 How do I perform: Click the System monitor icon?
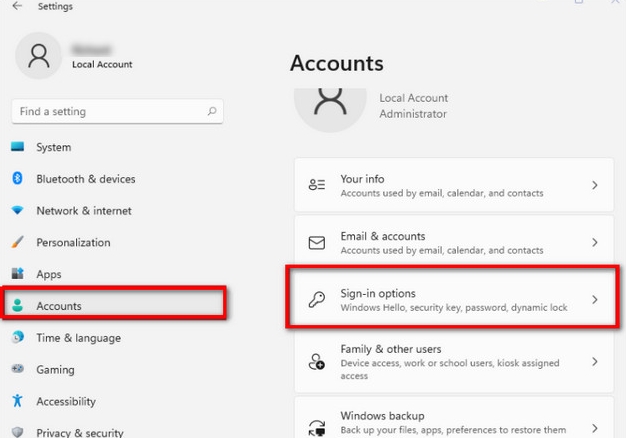point(18,147)
